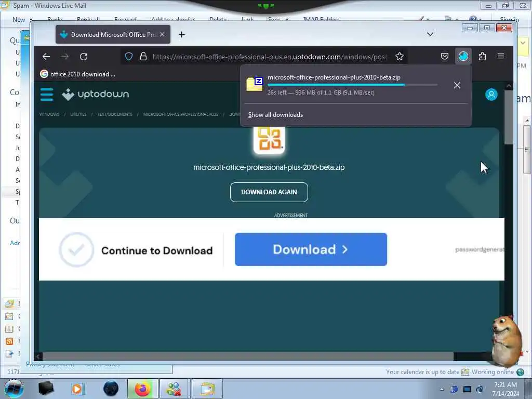Open Windows Media Player from taskbar
532x399 pixels.
tap(77, 389)
